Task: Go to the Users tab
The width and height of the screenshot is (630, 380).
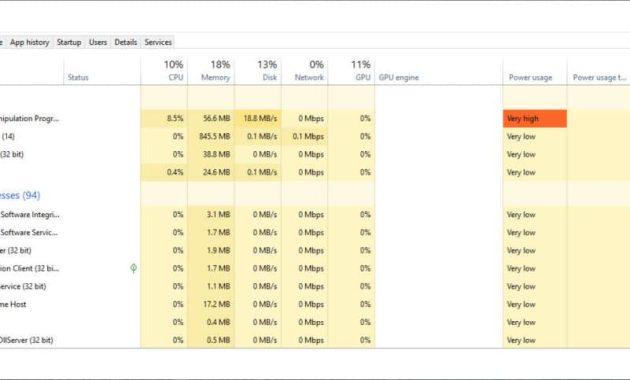Action: click(98, 42)
